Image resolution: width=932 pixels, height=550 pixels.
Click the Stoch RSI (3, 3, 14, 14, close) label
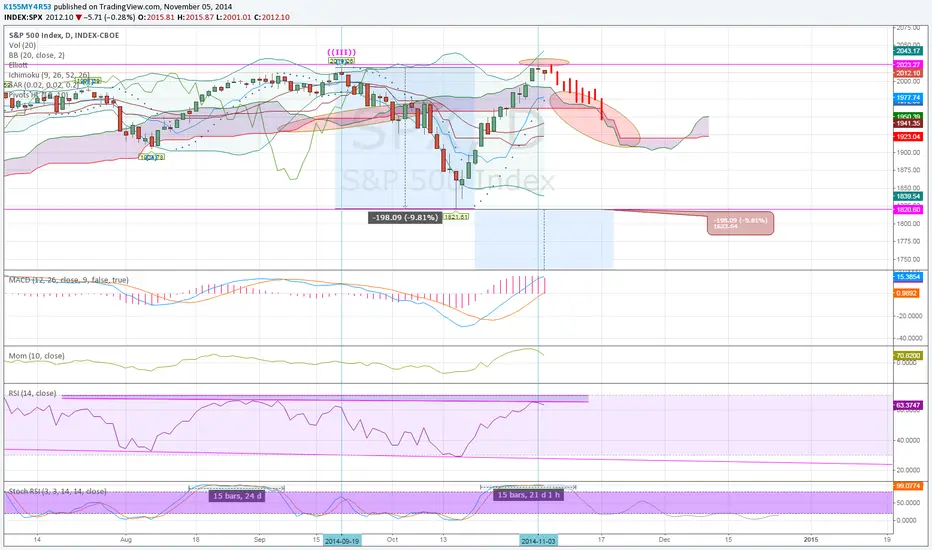coord(58,491)
